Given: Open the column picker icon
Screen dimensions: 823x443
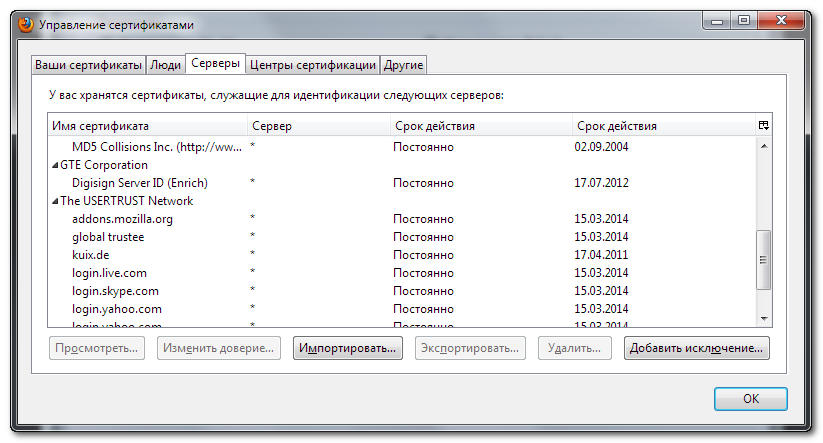Looking at the screenshot, I should click(764, 125).
